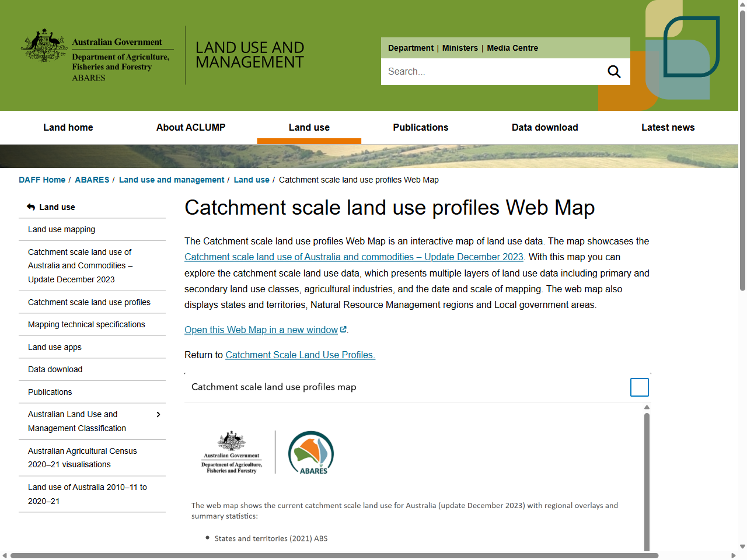Click ABARES in the breadcrumb trail
The image size is (747, 560).
click(92, 180)
